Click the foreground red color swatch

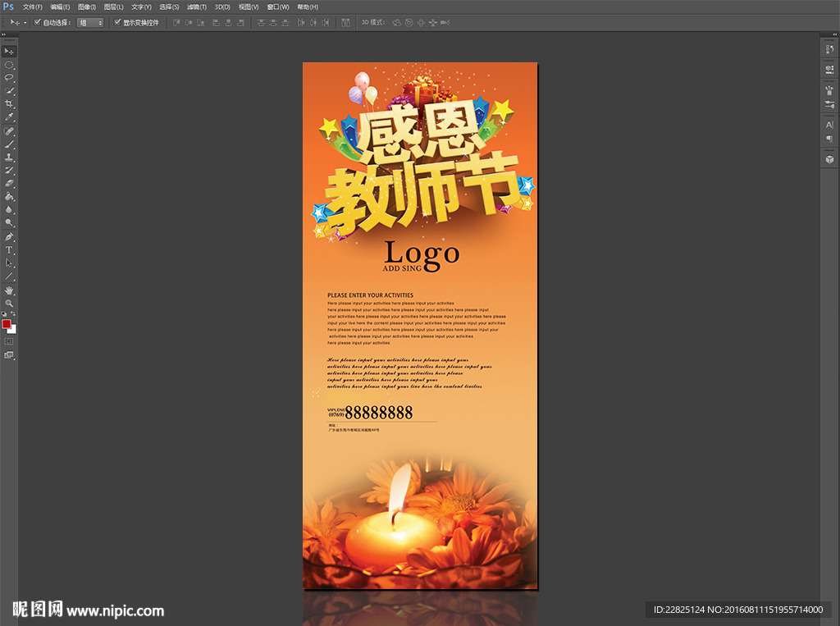tap(7, 324)
